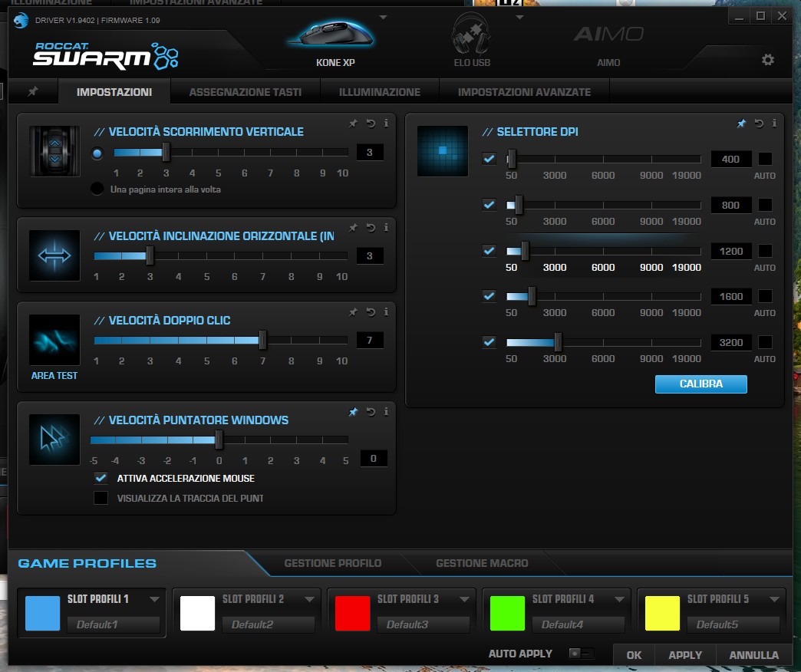Enable Visualizza la traccia del puntatore checkbox
The image size is (801, 672).
[101, 498]
